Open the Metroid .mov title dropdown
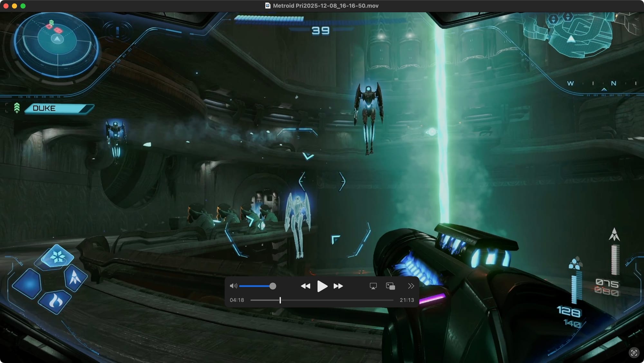The width and height of the screenshot is (644, 363). 326,6
